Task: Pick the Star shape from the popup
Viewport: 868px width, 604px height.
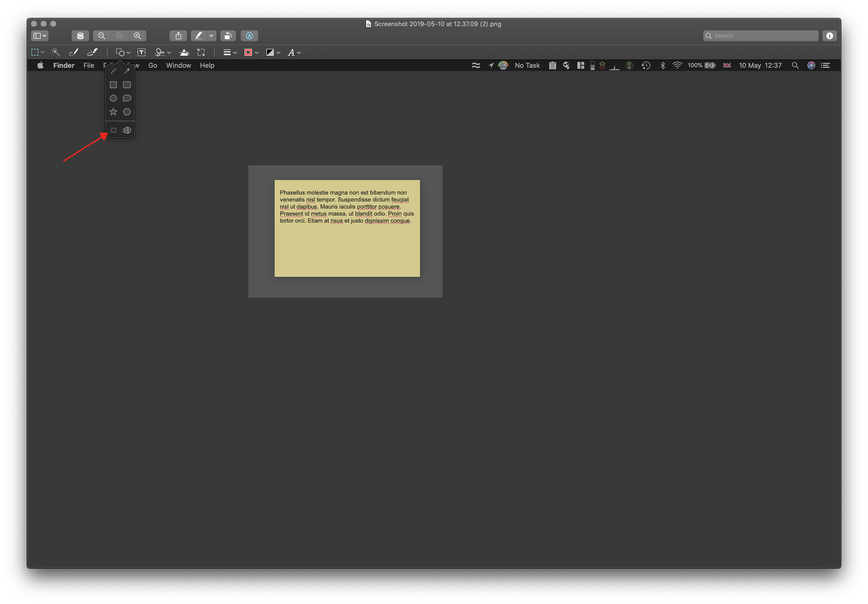Action: [x=113, y=112]
